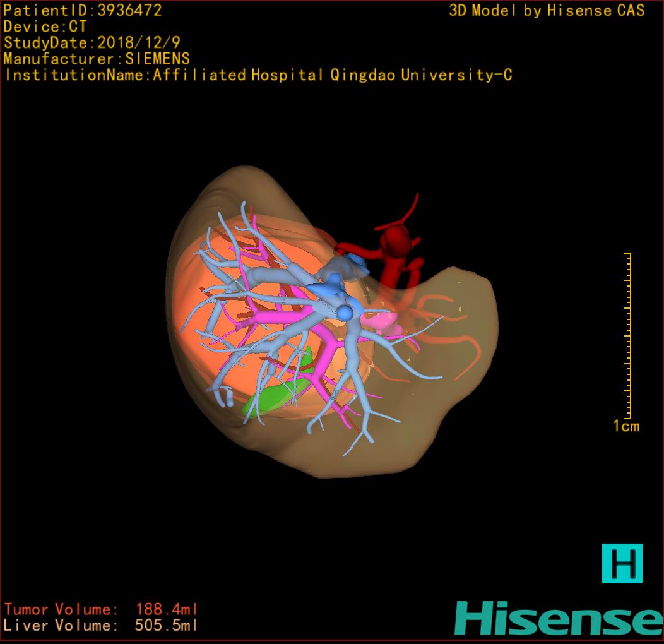Select the PatientID:3936472 text
The height and width of the screenshot is (644, 664).
click(83, 10)
